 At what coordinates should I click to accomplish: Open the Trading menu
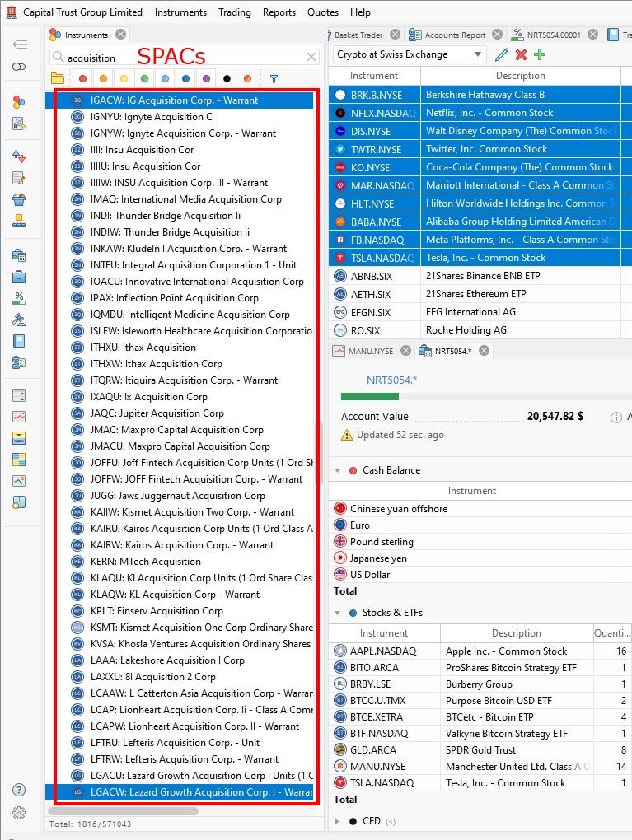point(235,12)
